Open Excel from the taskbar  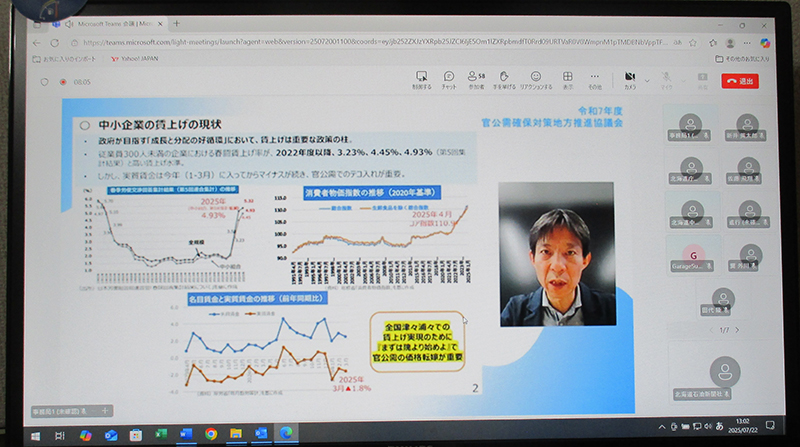click(x=161, y=435)
